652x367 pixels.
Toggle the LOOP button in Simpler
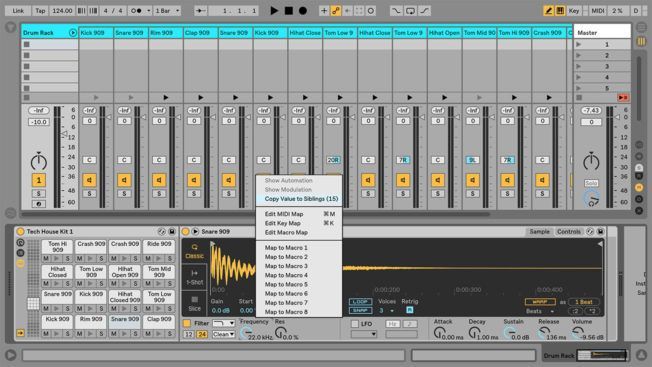(360, 302)
